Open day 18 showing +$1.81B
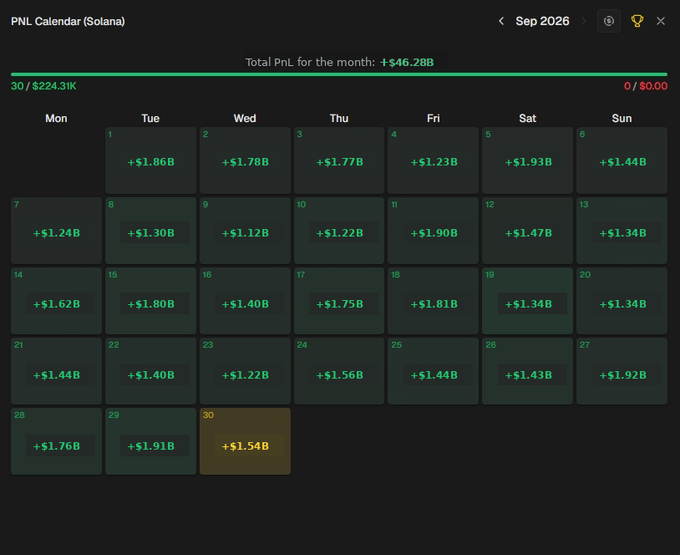 (433, 301)
